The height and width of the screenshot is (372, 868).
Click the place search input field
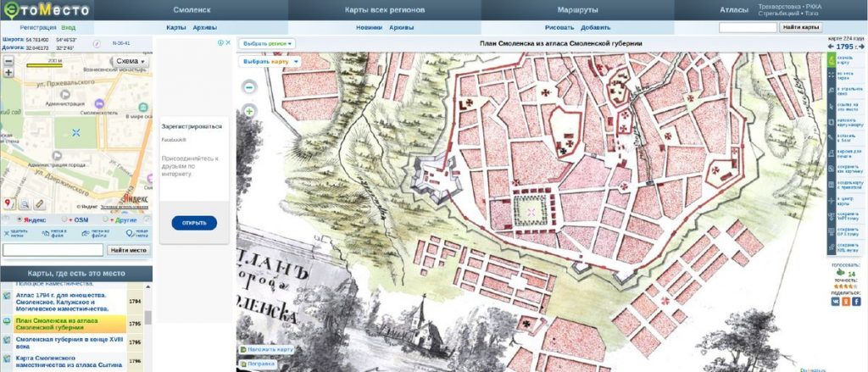click(53, 250)
